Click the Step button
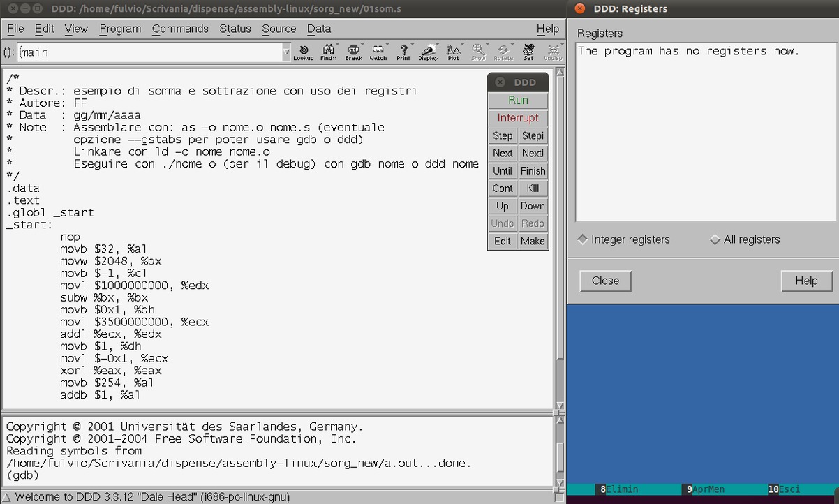 [x=503, y=135]
